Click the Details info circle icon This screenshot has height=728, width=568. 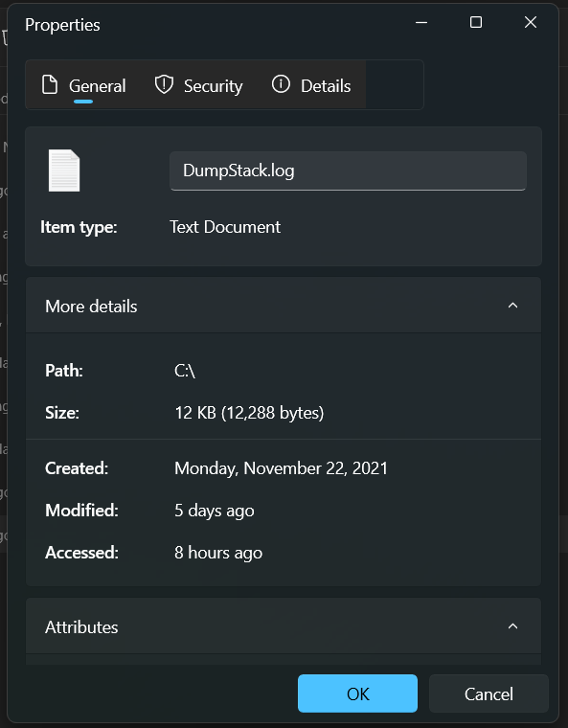pos(281,84)
